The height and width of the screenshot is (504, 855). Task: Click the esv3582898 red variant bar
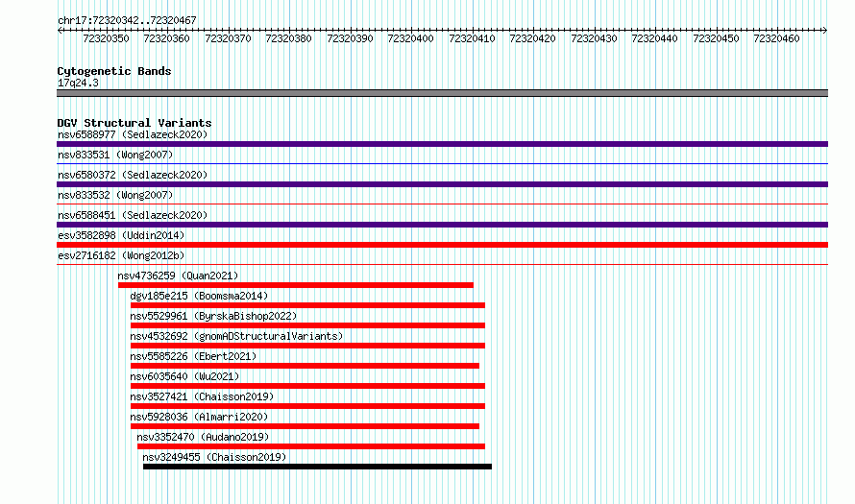(x=442, y=245)
